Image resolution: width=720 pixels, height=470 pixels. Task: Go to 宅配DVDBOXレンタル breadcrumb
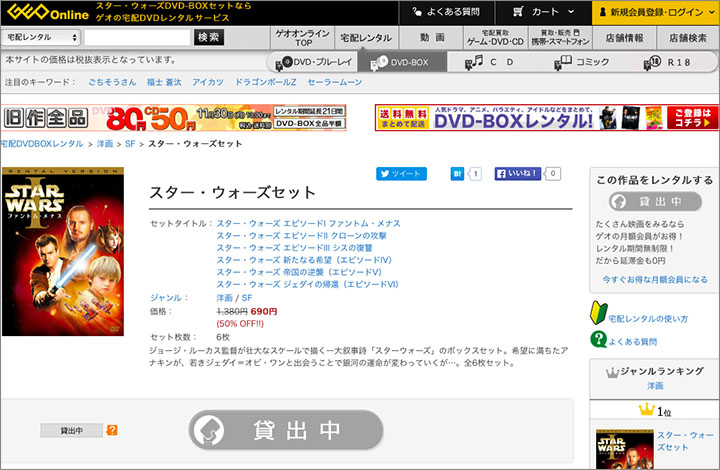[x=42, y=144]
